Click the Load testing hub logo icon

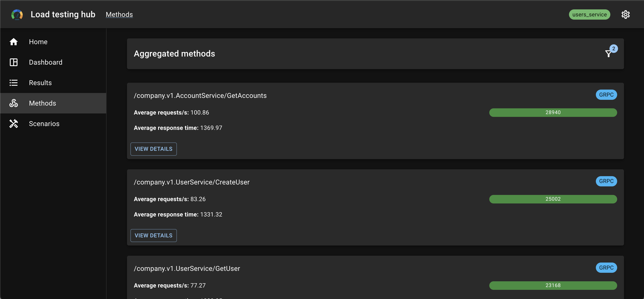click(x=17, y=15)
